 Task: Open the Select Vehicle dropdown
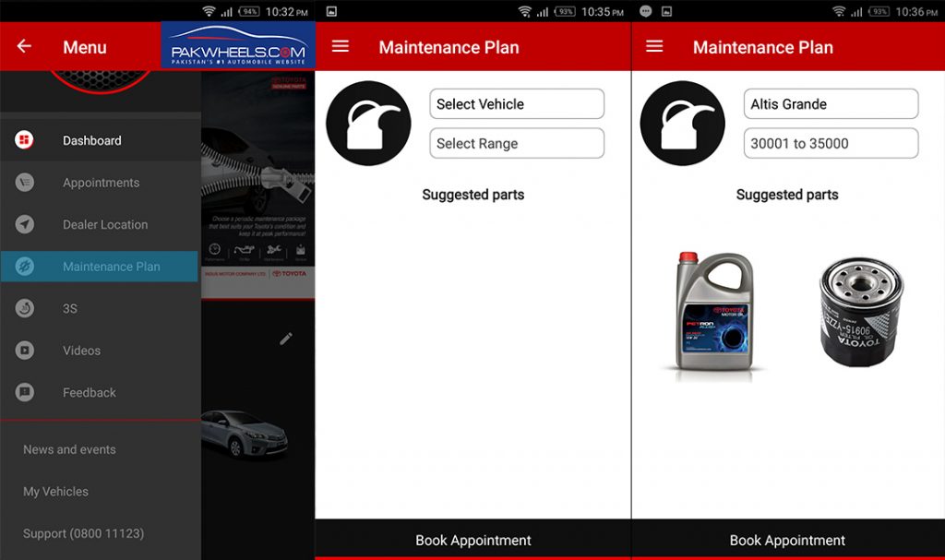[x=517, y=103]
